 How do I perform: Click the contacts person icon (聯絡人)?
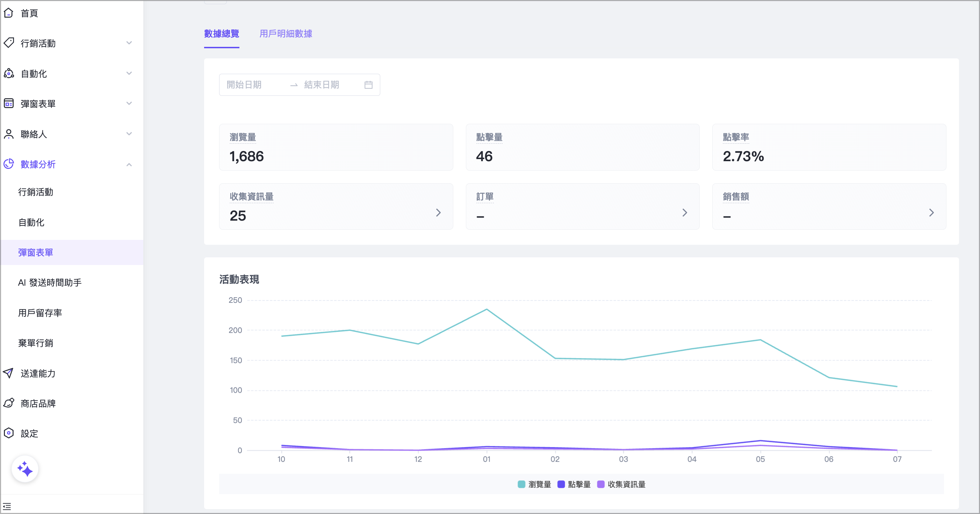(x=8, y=134)
